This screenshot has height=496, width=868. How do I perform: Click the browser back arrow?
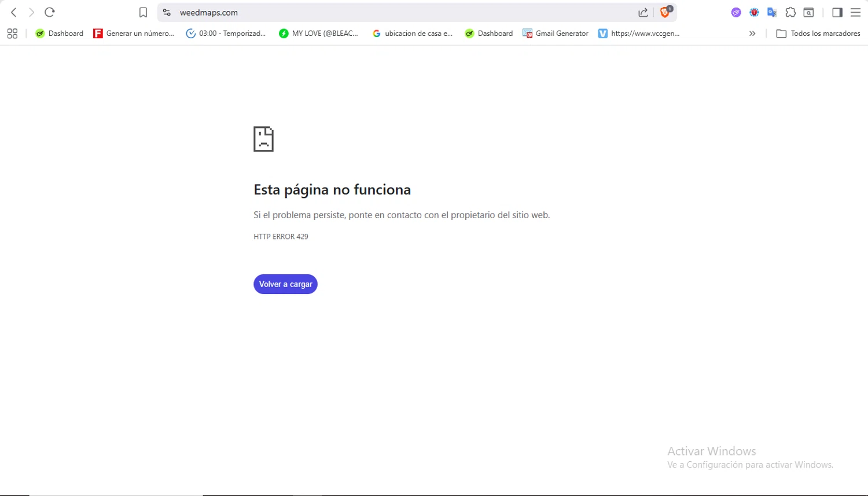[x=14, y=12]
